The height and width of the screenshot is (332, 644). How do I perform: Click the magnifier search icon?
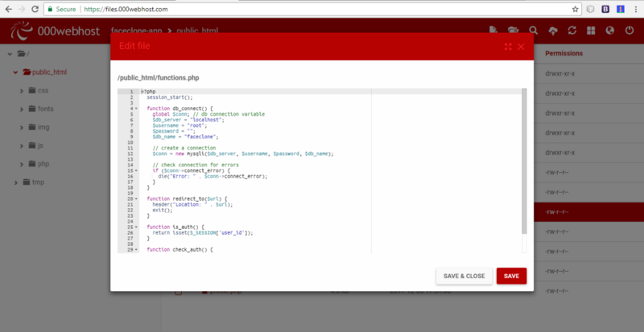click(x=533, y=31)
